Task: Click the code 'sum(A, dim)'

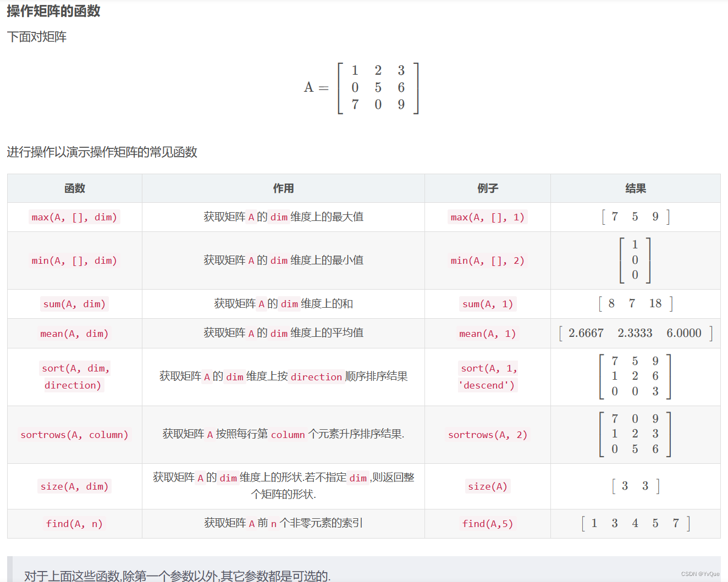Action: (x=74, y=304)
